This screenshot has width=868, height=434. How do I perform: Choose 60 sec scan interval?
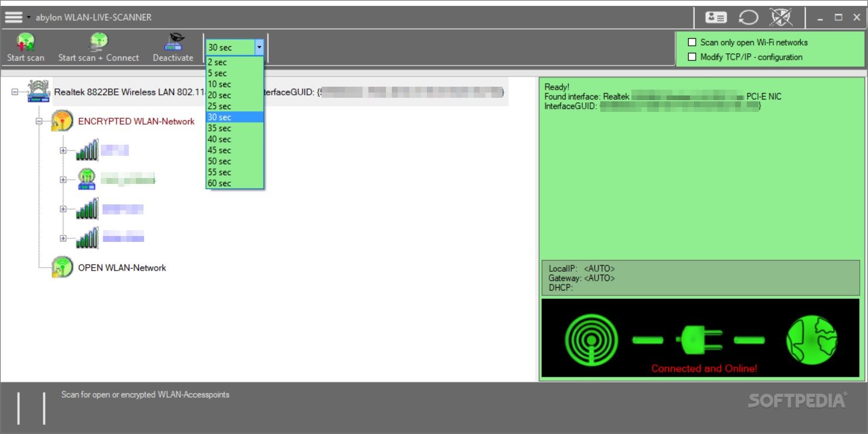[x=235, y=183]
